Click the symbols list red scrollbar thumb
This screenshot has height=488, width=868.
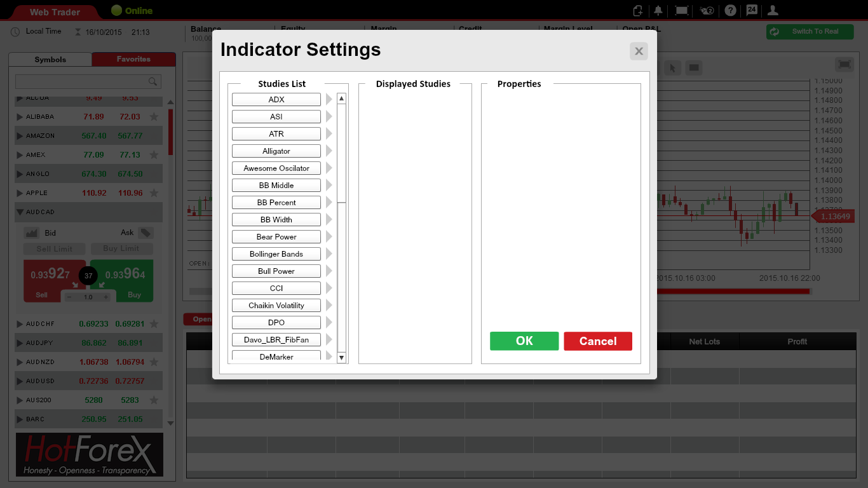(x=170, y=132)
